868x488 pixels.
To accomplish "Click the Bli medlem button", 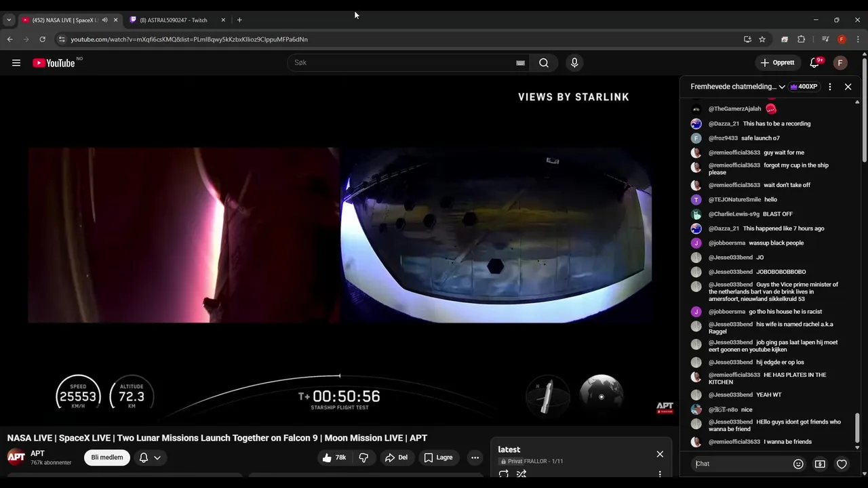I will [x=107, y=457].
